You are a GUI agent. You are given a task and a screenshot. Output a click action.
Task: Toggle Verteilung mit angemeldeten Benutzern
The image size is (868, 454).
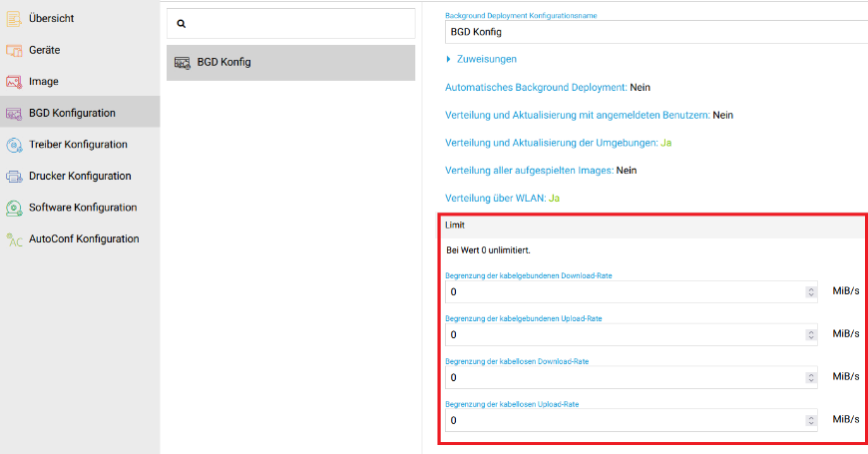pos(589,115)
